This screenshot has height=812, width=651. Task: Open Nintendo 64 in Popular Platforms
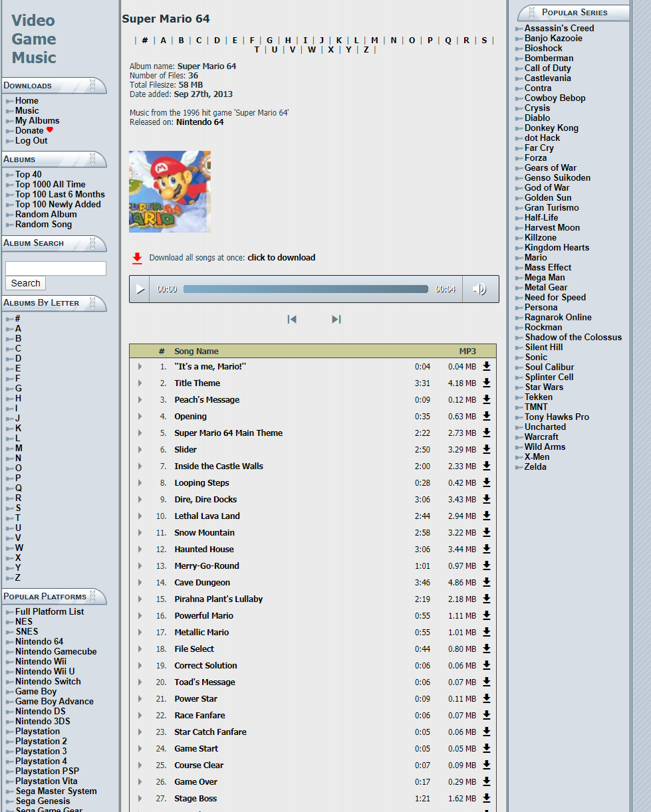pos(39,642)
